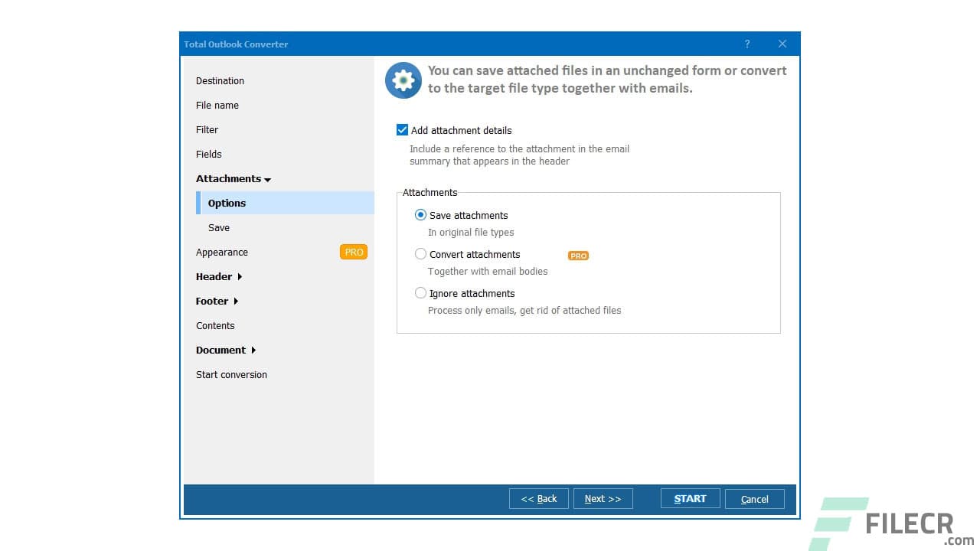
Task: Expand the Footer section
Action: (x=212, y=301)
